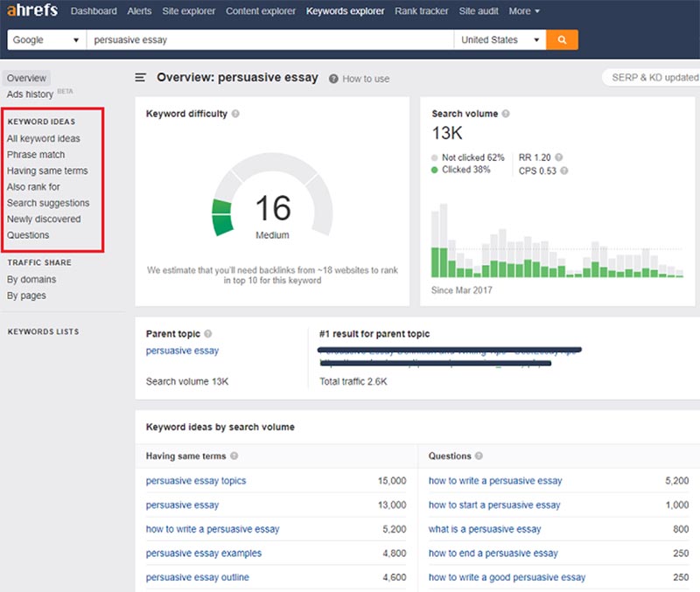
Task: Open Traffic share By domains
Action: (31, 280)
